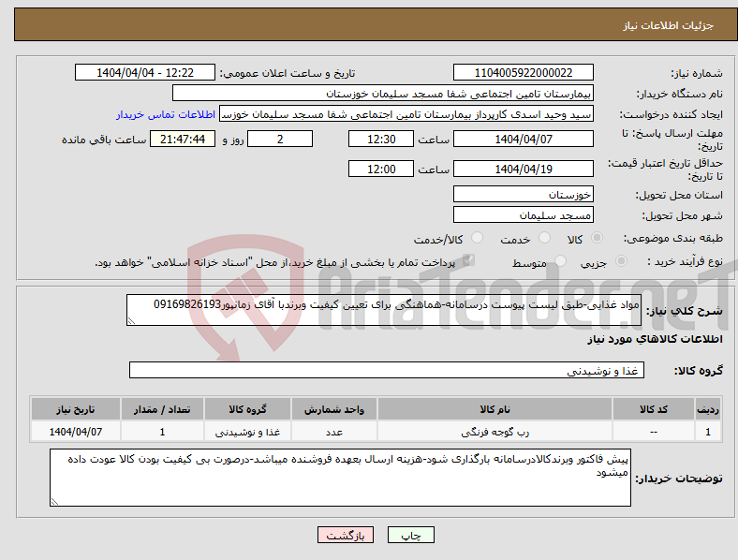Select the کالا/خدمت radio button
Viewport: 738px width, 560px height.
(x=478, y=238)
